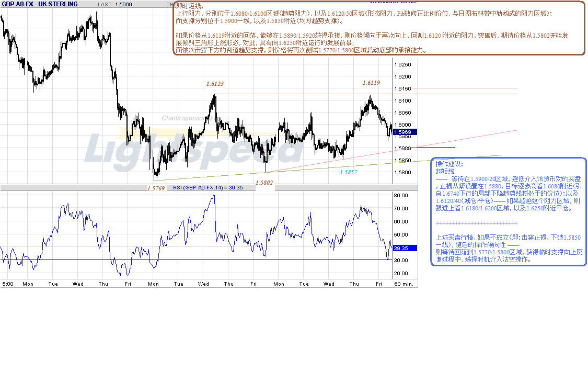Click the 1.5802 swing low annotation
The height and width of the screenshot is (383, 588).
(264, 183)
